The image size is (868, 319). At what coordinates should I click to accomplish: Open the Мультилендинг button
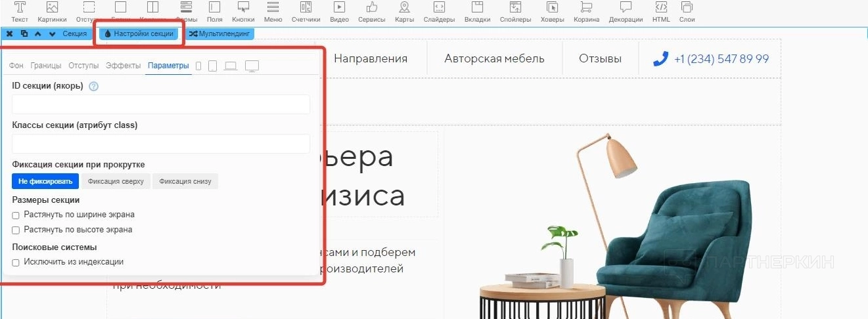[219, 33]
